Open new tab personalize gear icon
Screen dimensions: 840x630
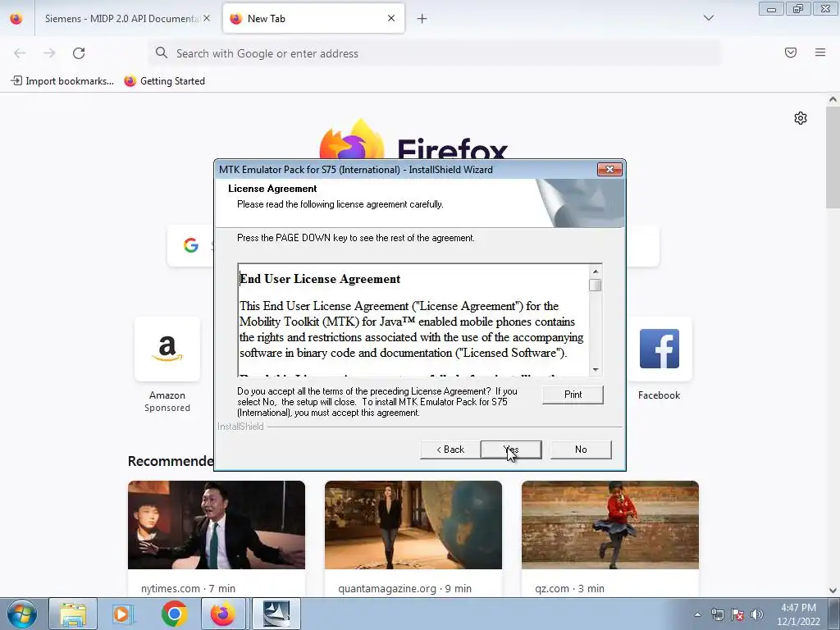pyautogui.click(x=801, y=118)
